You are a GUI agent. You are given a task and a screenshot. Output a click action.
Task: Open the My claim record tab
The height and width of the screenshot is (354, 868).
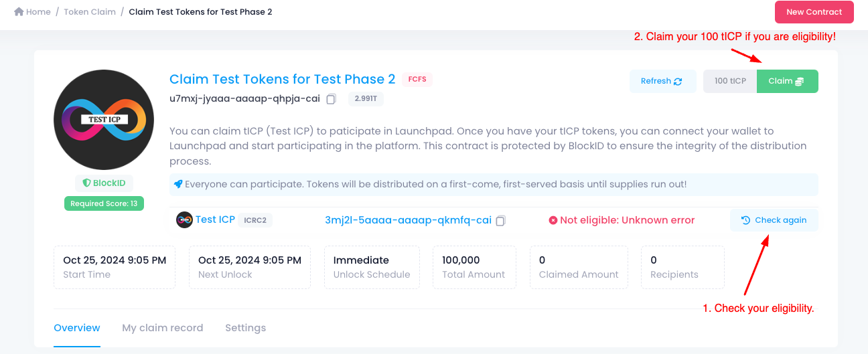point(163,328)
